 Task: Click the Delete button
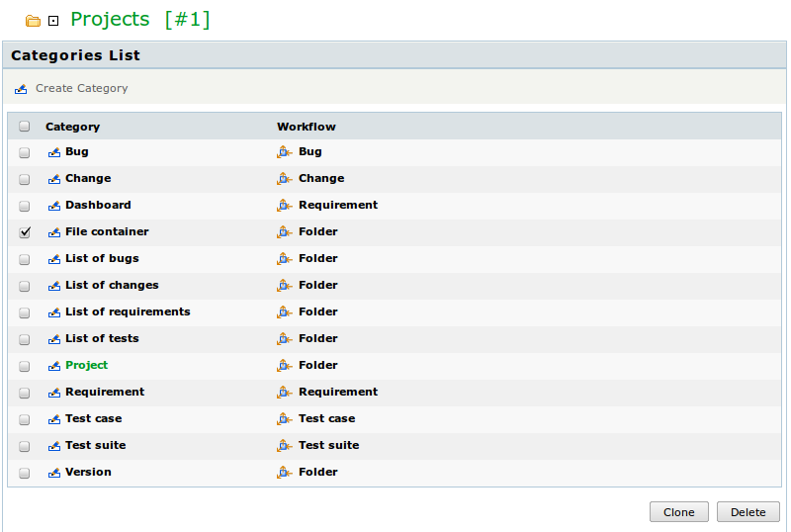[748, 512]
